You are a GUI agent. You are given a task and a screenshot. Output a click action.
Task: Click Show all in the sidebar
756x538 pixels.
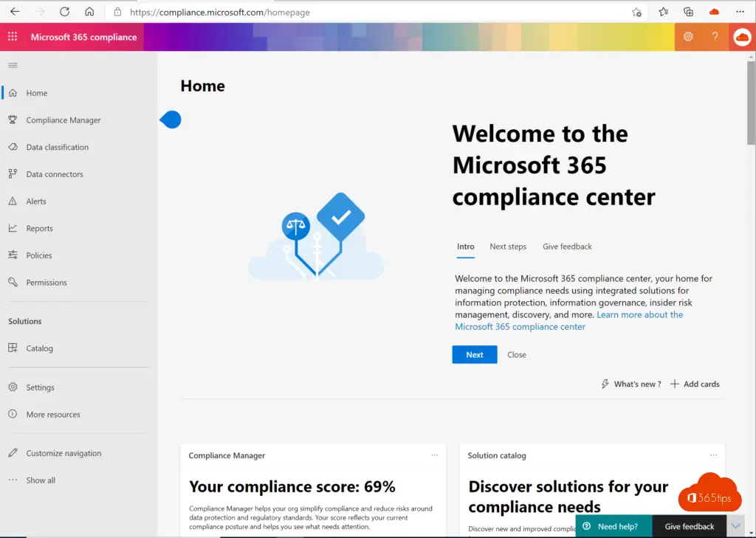click(x=41, y=480)
